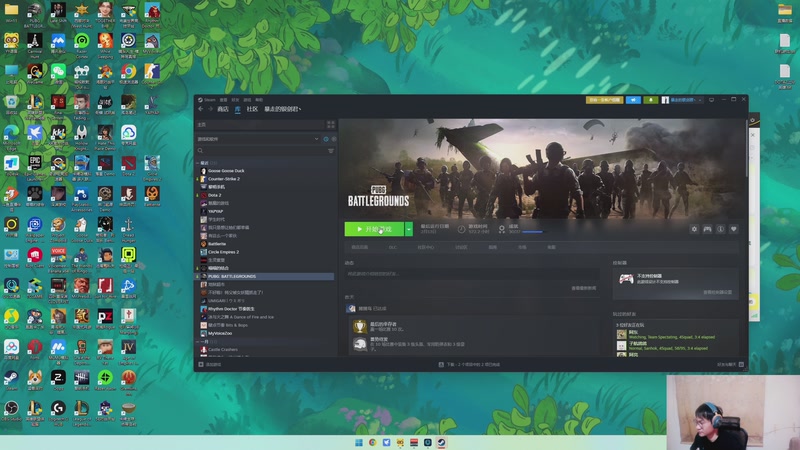Collapse the 一月 January section
Screen dimensions: 800x450
pyautogui.click(x=198, y=341)
